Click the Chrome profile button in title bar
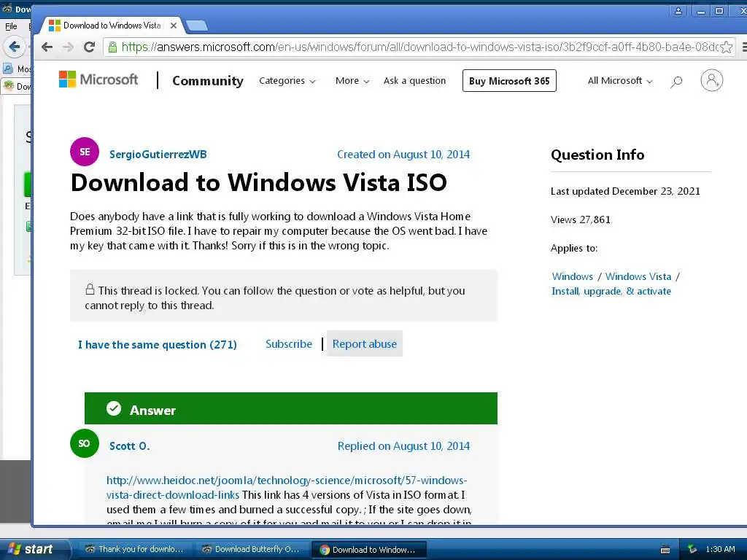The image size is (747, 560). click(678, 11)
